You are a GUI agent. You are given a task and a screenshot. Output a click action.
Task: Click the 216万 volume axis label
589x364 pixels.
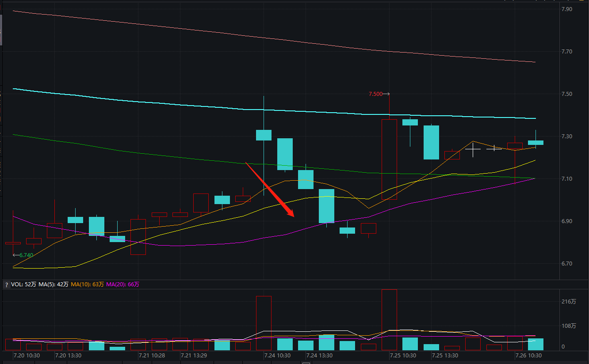click(x=568, y=302)
